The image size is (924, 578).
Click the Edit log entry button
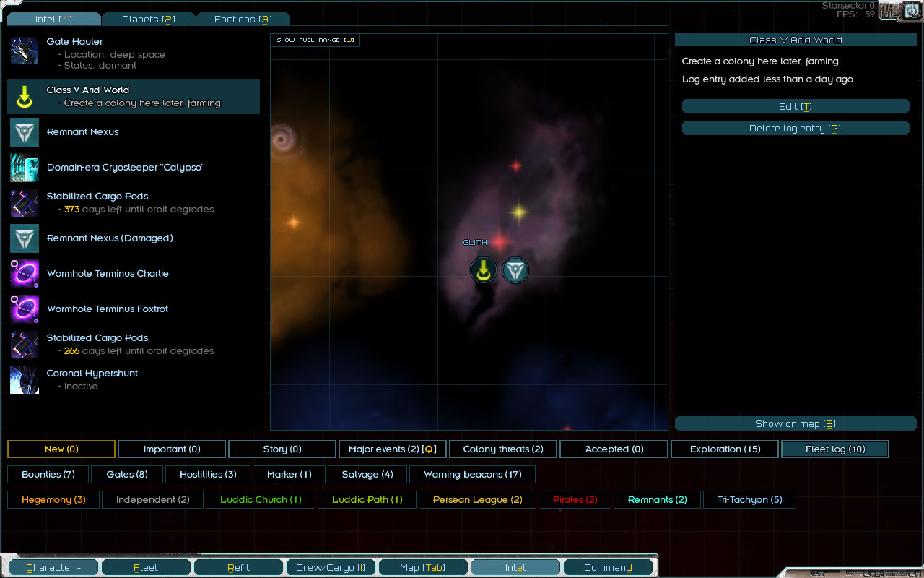coord(795,107)
